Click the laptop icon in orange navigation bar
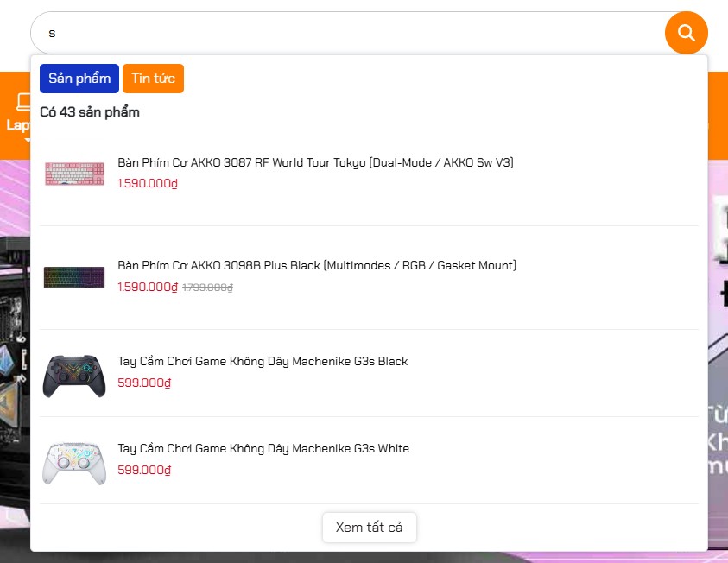Screen dimensions: 728x563 tap(23, 102)
